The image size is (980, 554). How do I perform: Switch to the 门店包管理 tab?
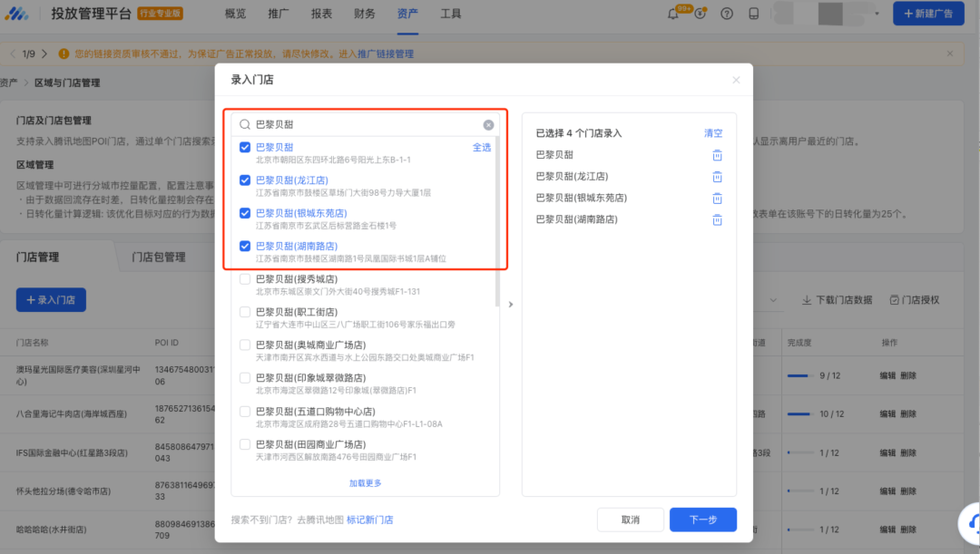(x=159, y=258)
